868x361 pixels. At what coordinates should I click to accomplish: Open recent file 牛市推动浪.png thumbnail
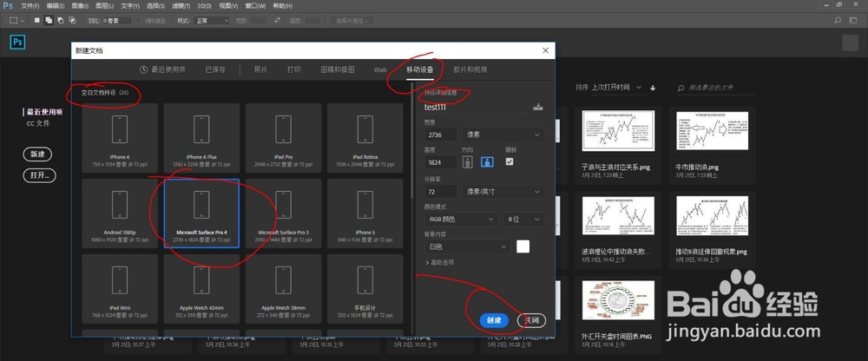pos(712,131)
